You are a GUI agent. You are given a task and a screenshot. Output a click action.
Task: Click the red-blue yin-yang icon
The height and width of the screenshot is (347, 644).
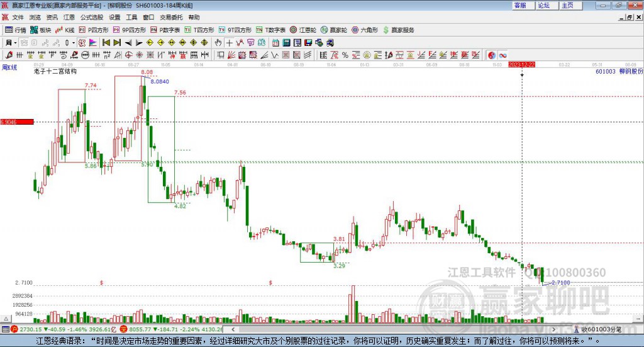coord(492,55)
